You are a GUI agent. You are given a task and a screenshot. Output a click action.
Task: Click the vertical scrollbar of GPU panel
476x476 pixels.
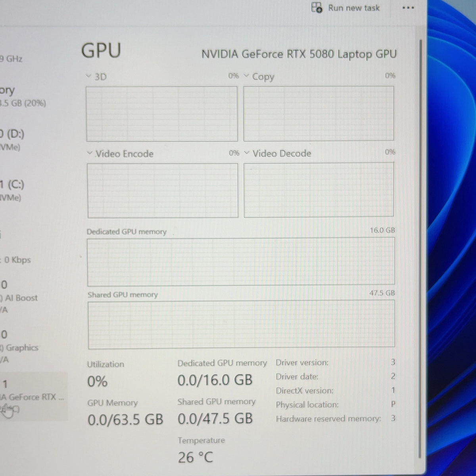[x=420, y=249]
